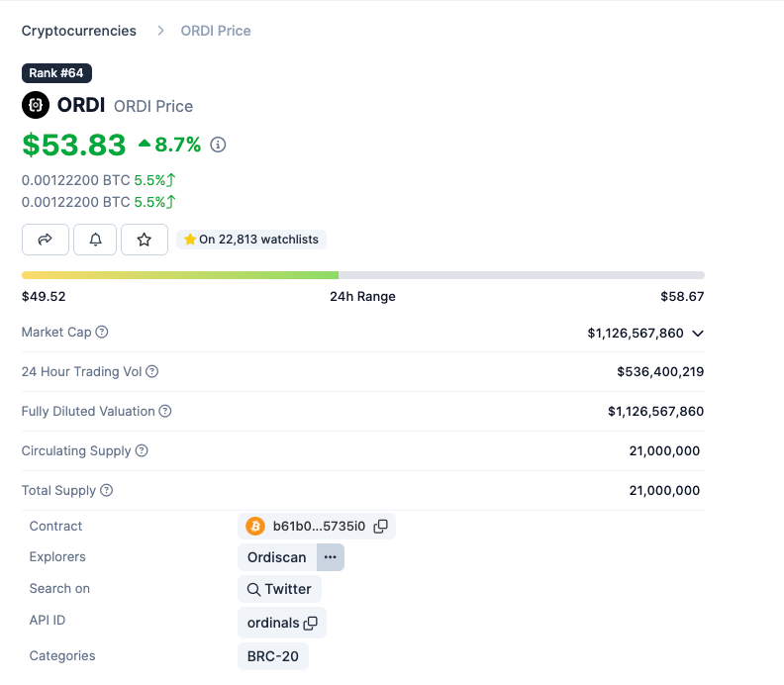The image size is (784, 685).
Task: Open the Fully Diluted Valuation help icon
Action: 165,411
